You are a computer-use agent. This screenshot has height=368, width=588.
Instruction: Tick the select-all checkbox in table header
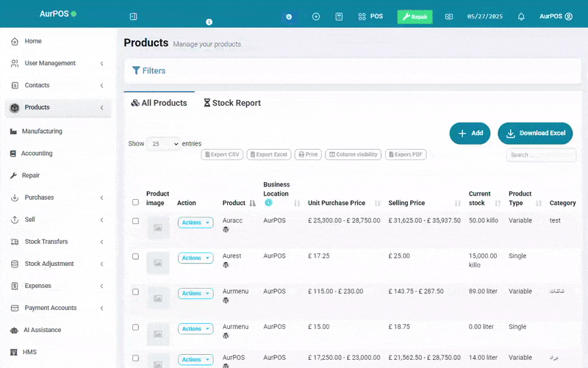[x=135, y=202]
